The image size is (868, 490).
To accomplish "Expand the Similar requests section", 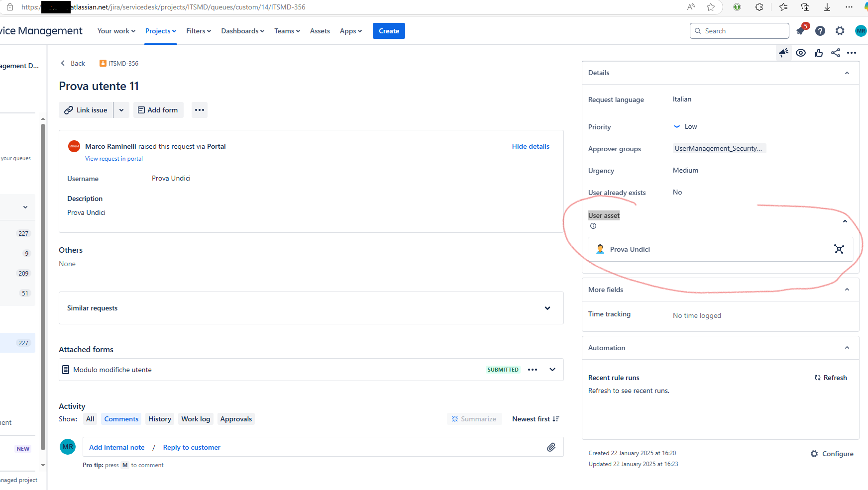I will 547,308.
